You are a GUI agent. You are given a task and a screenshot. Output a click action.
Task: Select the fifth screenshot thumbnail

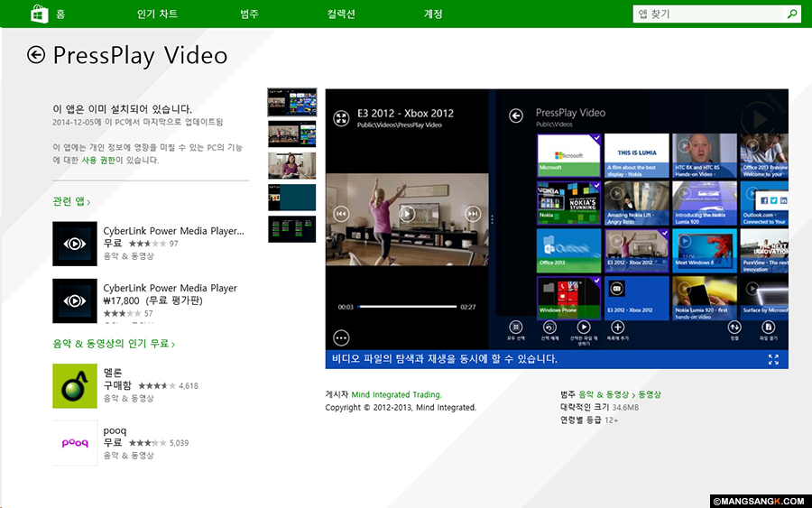tap(292, 229)
